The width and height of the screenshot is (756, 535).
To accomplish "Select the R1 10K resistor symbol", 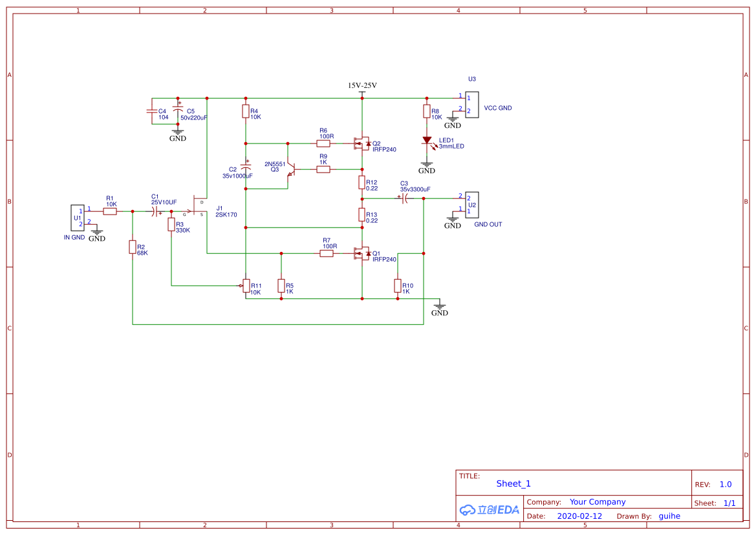I will pos(111,211).
